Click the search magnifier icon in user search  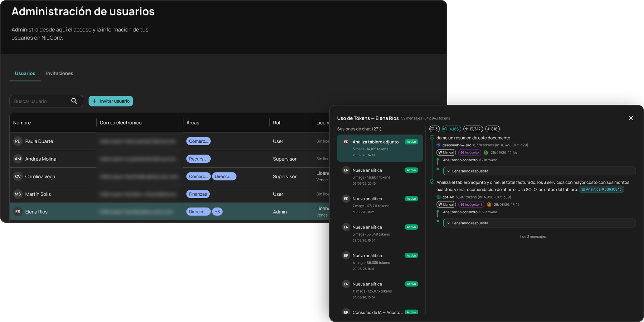point(74,101)
